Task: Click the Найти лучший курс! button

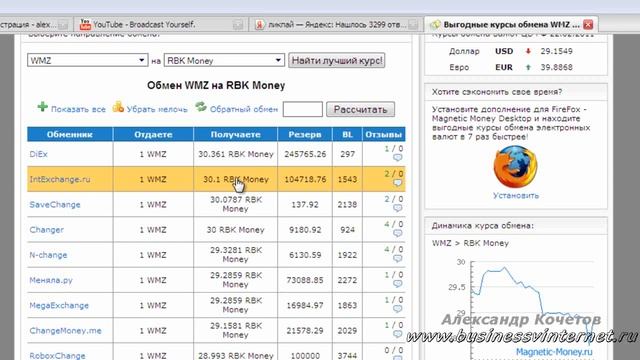Action: pyautogui.click(x=337, y=60)
